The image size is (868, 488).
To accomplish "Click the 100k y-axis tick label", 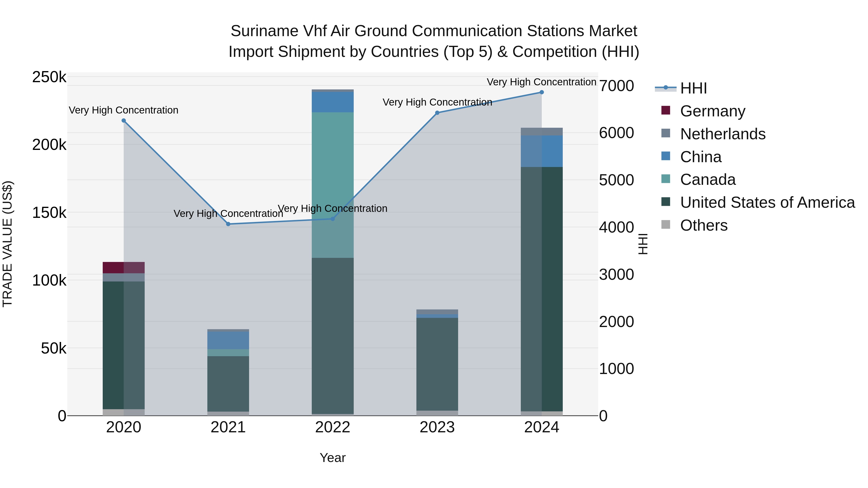I will 49,280.
